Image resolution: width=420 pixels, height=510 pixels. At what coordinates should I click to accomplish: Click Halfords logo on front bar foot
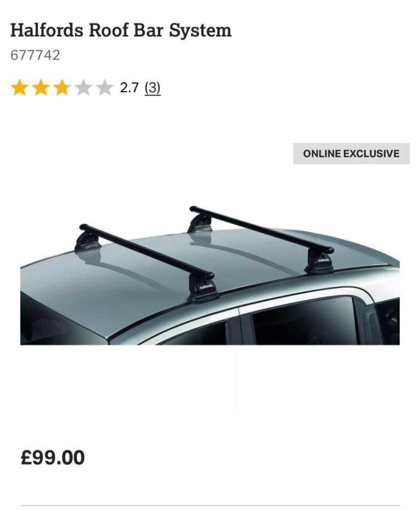tap(206, 287)
